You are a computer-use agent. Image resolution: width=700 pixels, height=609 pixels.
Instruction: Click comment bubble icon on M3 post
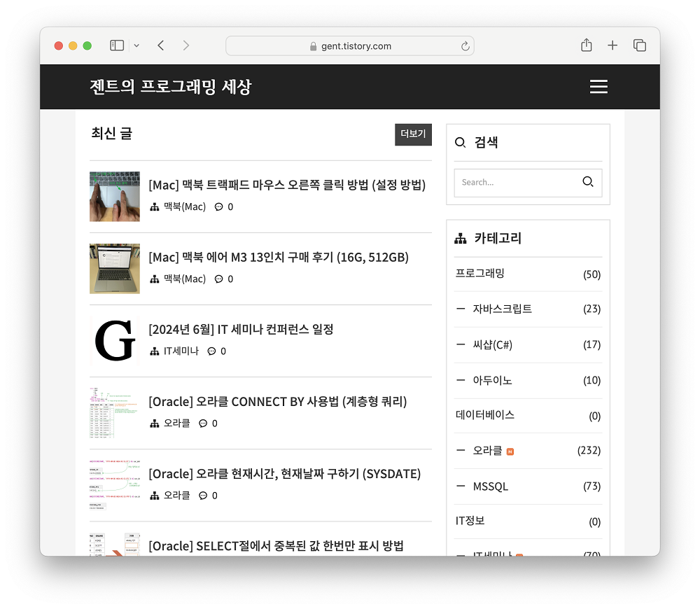coord(218,279)
